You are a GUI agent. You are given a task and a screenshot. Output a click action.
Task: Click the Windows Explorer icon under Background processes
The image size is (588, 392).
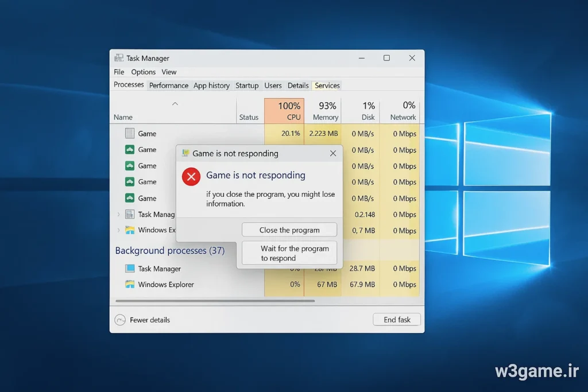click(x=130, y=284)
